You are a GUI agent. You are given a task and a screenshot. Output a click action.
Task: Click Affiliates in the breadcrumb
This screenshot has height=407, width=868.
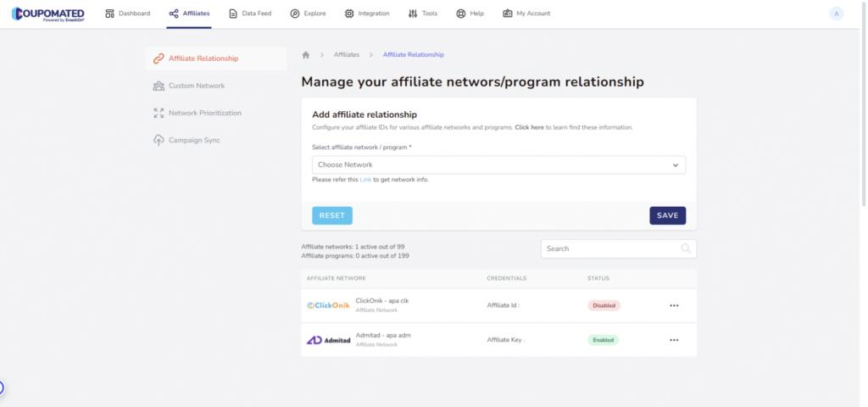tap(347, 55)
